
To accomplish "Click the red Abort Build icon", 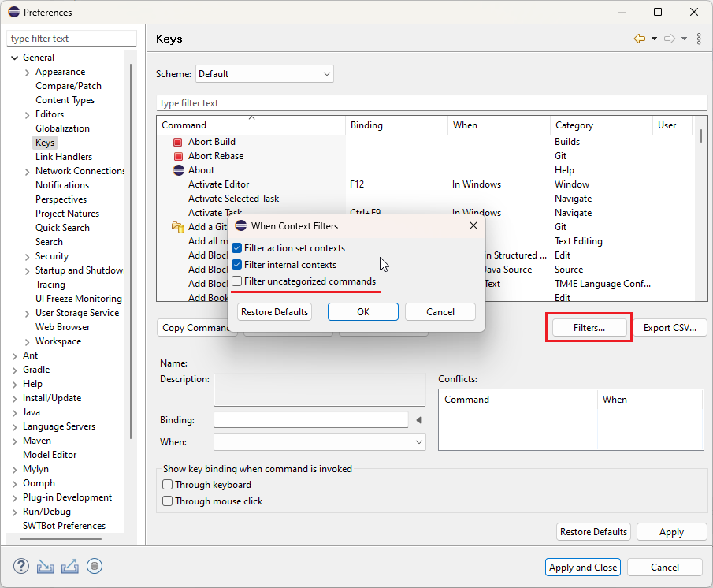I will (x=178, y=142).
